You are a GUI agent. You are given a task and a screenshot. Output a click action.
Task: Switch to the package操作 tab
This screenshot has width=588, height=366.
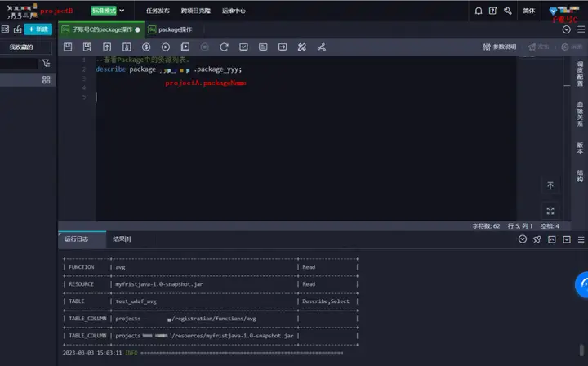coord(170,29)
